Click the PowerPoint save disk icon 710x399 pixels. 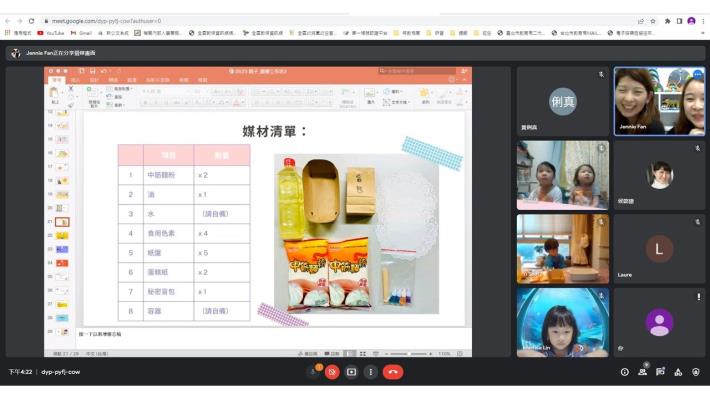[92, 71]
